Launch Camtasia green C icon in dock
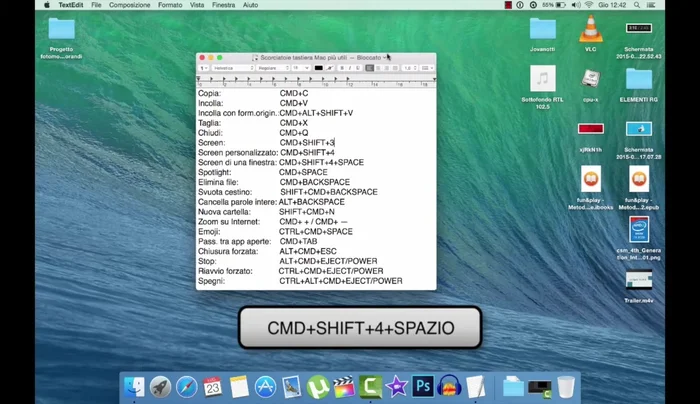This screenshot has height=404, width=700. (371, 387)
